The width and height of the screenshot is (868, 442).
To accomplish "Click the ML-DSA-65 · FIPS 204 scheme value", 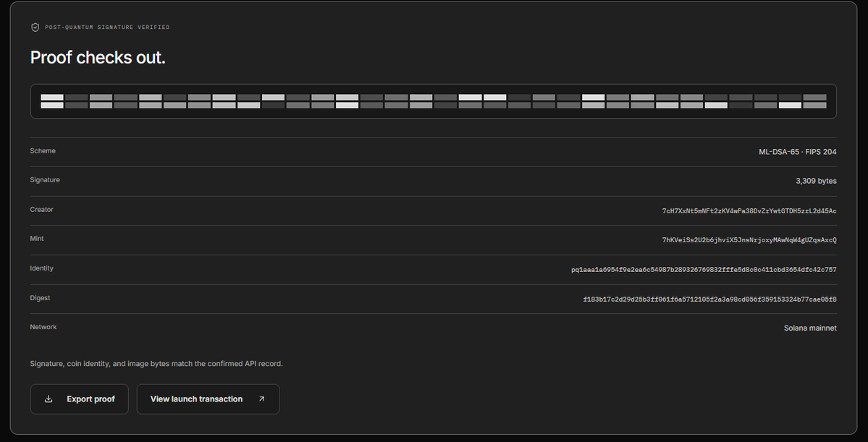I will [797, 152].
